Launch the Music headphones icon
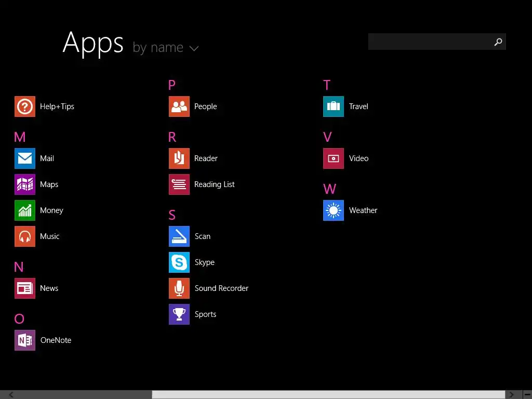 pos(25,236)
